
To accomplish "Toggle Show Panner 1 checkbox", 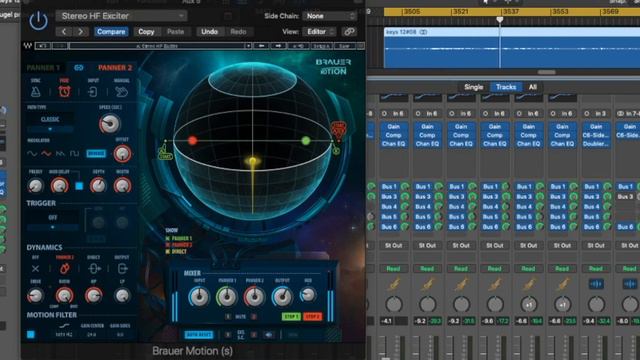I will point(168,238).
